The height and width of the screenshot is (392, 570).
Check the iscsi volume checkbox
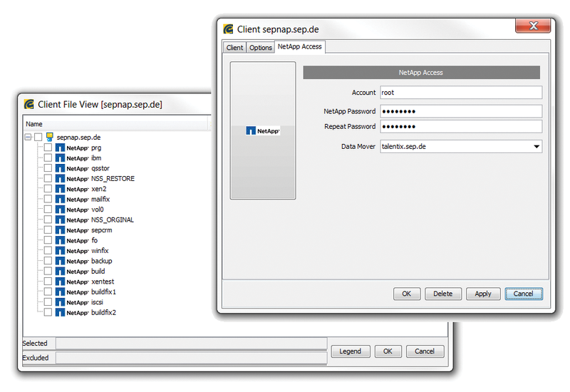[48, 301]
